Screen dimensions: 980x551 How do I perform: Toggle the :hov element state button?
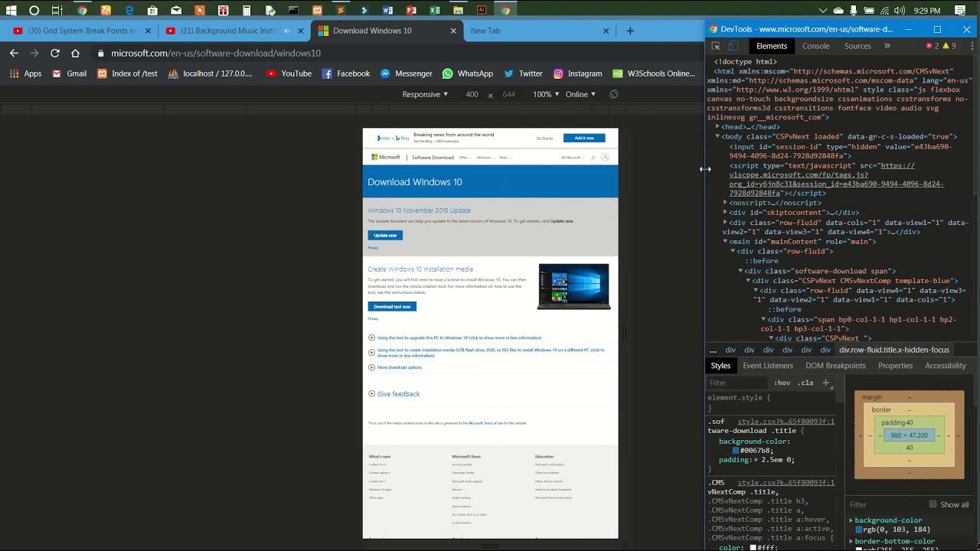[782, 383]
